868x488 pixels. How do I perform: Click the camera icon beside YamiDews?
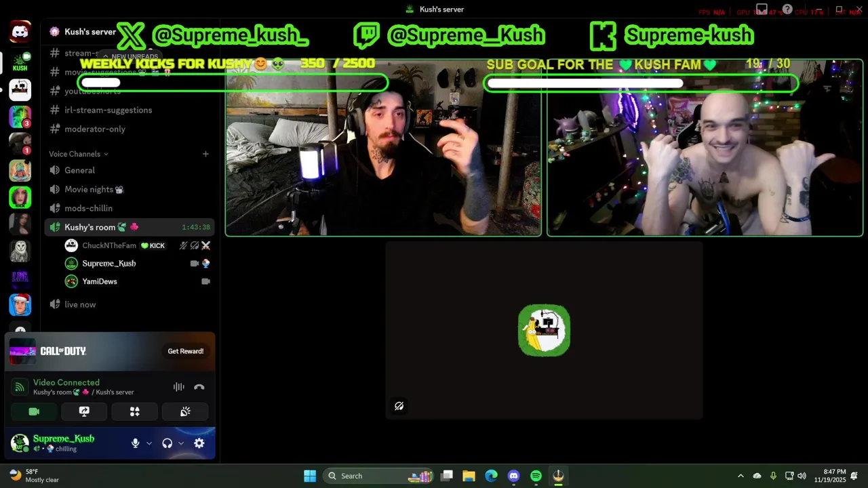(205, 281)
